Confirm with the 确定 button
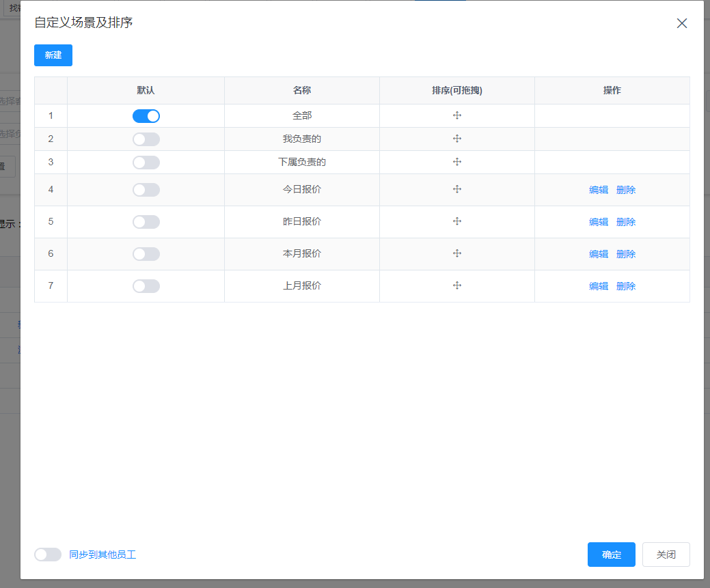The height and width of the screenshot is (588, 710). coord(611,555)
